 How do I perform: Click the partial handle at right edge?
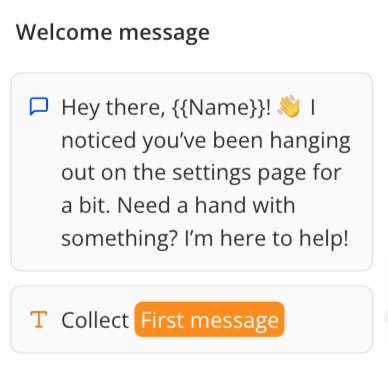(386, 318)
